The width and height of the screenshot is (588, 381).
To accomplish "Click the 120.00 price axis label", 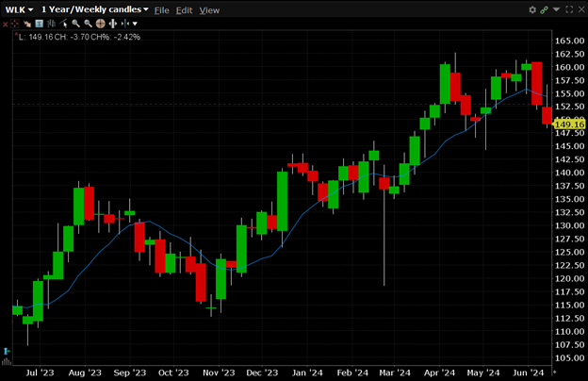I will click(x=569, y=278).
